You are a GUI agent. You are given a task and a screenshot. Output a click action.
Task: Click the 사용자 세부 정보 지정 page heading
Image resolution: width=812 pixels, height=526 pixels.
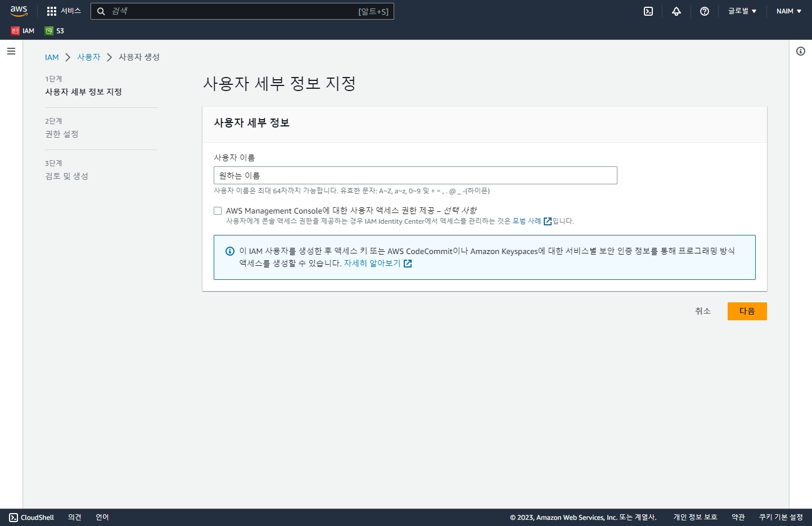click(x=279, y=83)
